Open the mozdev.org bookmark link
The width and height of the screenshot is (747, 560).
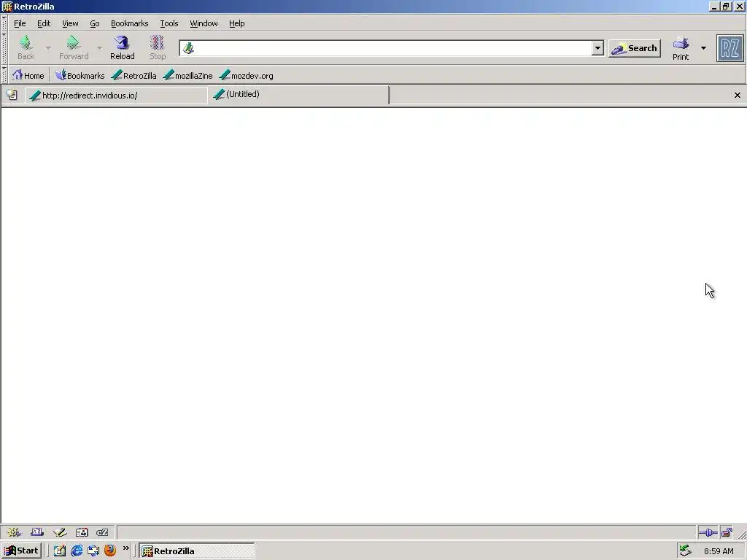(x=247, y=75)
